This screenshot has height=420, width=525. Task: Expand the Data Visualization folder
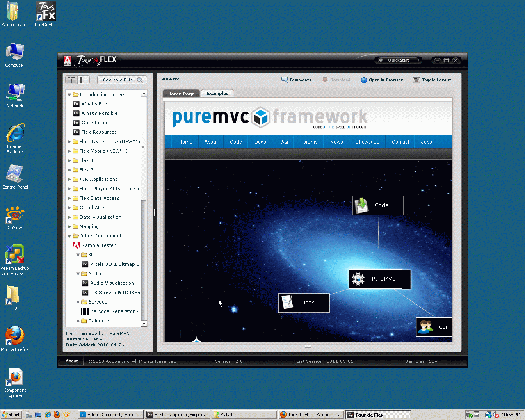(69, 217)
